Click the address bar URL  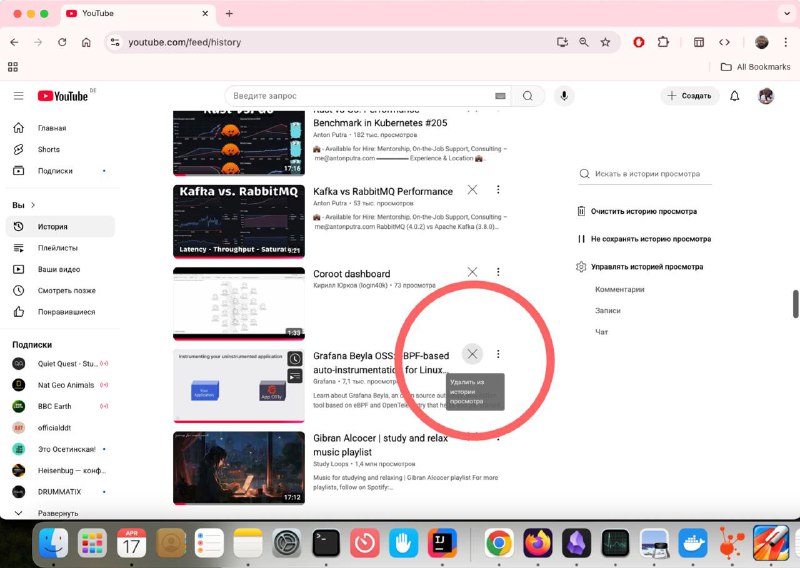[185, 42]
